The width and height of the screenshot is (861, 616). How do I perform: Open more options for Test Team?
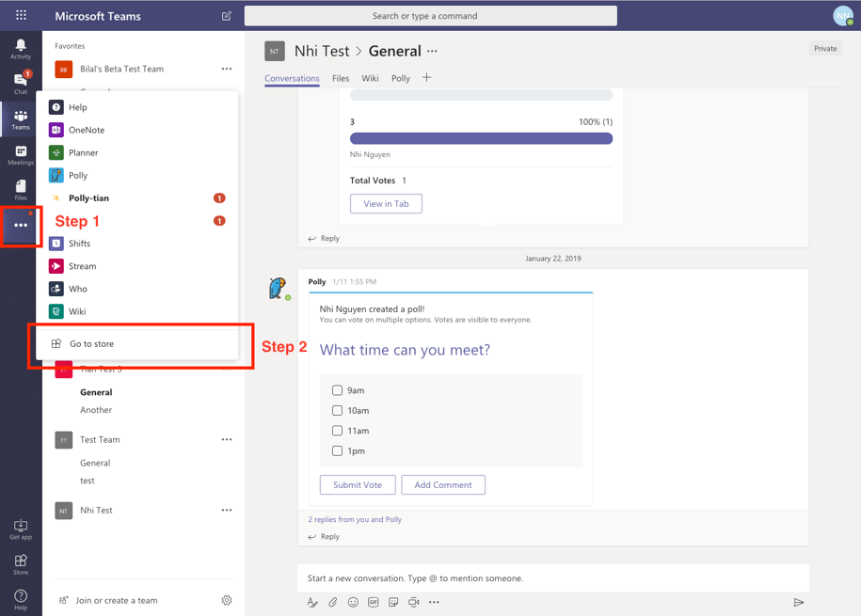tap(227, 439)
